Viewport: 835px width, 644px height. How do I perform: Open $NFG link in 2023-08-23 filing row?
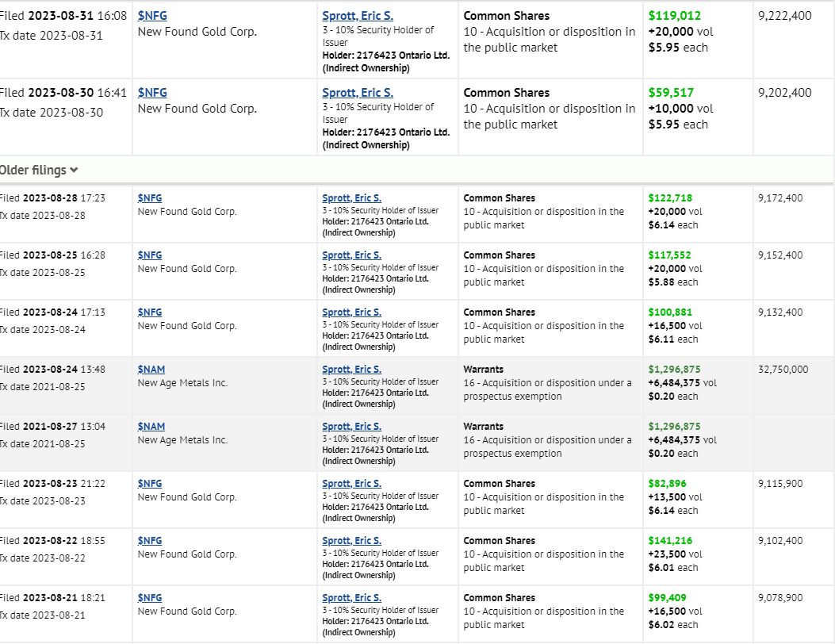click(150, 483)
